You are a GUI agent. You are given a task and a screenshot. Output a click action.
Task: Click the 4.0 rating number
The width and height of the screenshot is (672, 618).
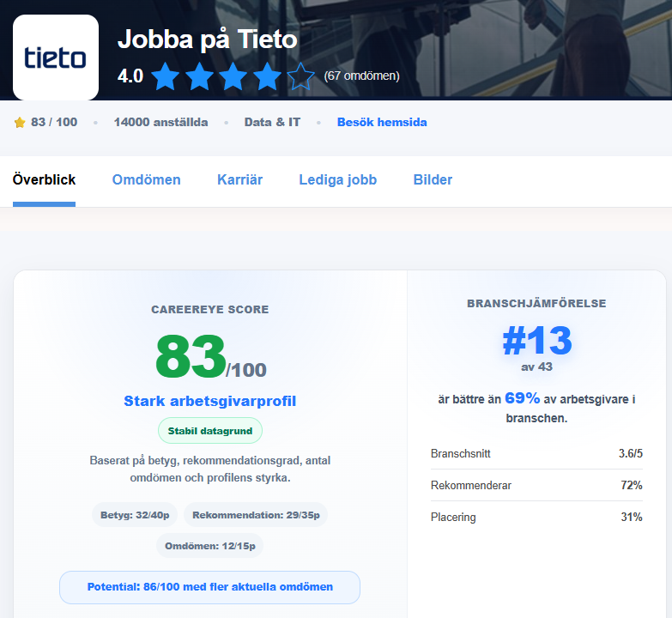tap(130, 76)
